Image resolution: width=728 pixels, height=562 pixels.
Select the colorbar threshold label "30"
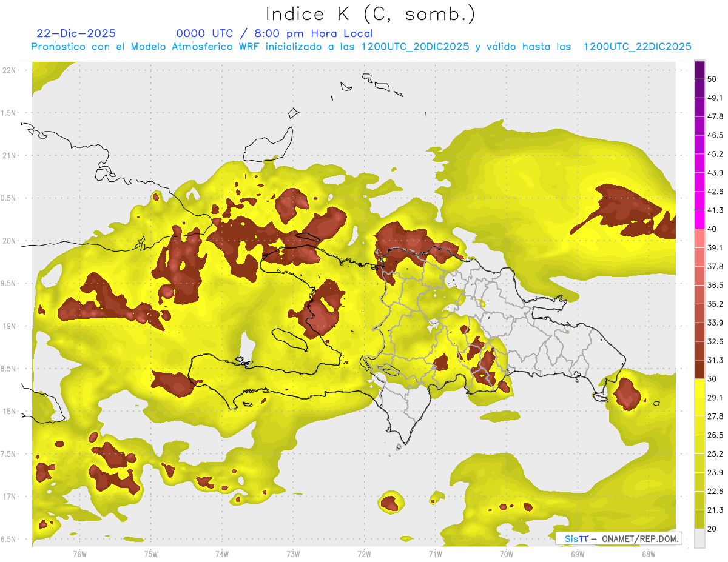click(x=713, y=379)
